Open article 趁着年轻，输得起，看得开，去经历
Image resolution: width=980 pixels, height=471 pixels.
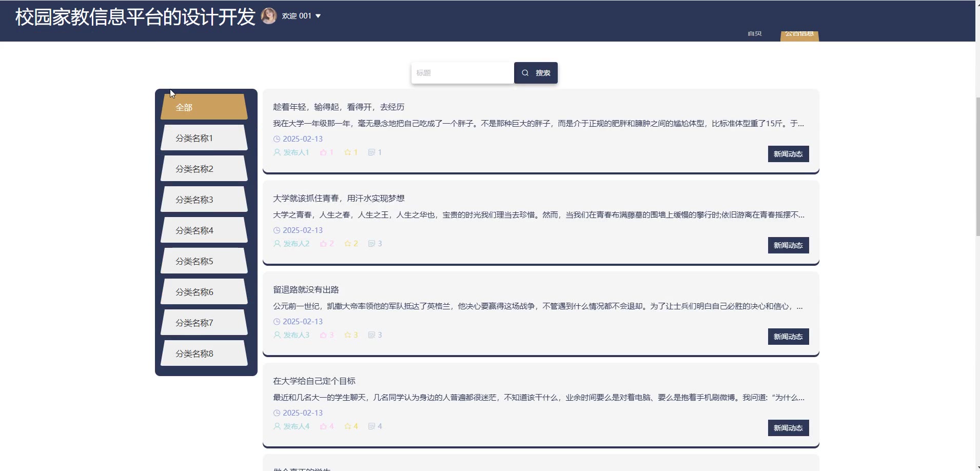339,107
